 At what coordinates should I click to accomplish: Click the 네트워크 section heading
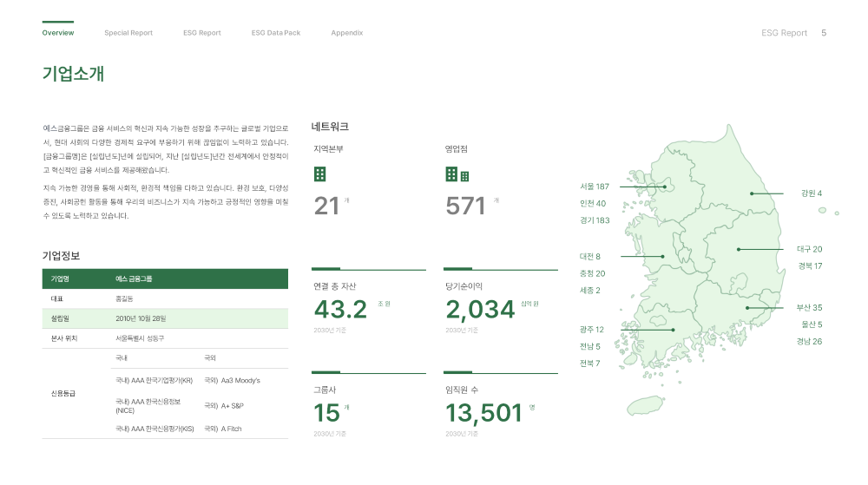pyautogui.click(x=330, y=127)
